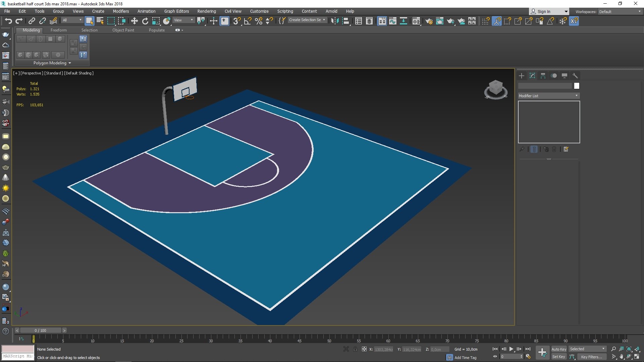Toggle the Selection Lock padlock
Viewport: 644px width, 362px height.
pyautogui.click(x=355, y=349)
